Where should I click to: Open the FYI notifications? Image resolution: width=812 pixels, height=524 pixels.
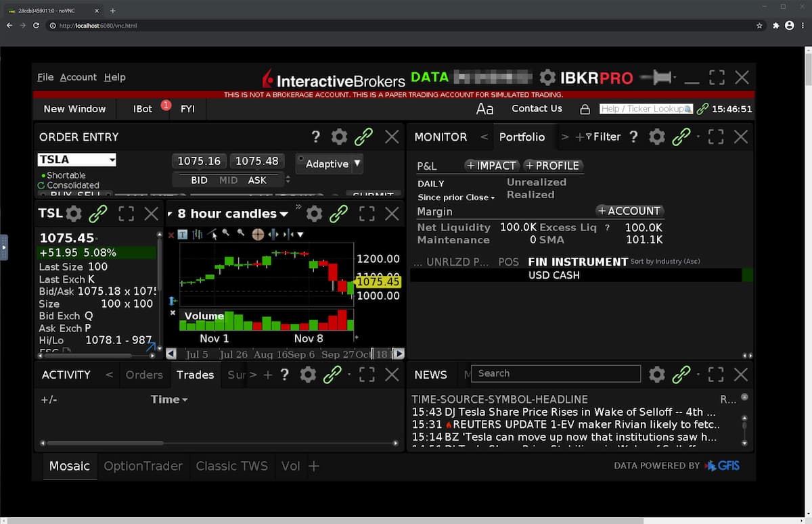(x=187, y=109)
